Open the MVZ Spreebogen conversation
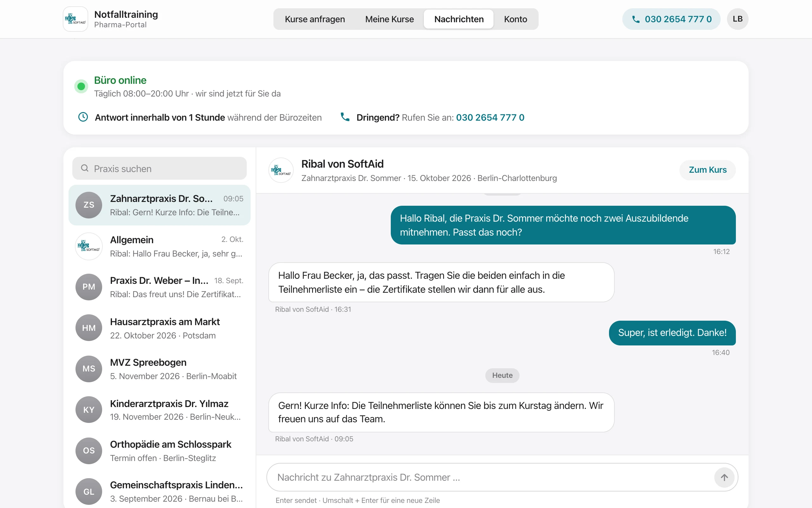The image size is (812, 508). pyautogui.click(x=159, y=369)
